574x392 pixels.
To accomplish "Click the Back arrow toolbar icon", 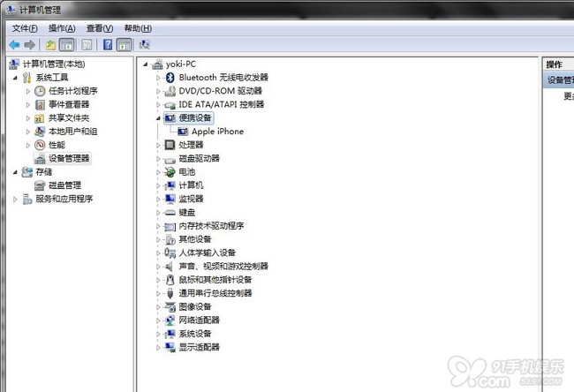I will [14, 45].
